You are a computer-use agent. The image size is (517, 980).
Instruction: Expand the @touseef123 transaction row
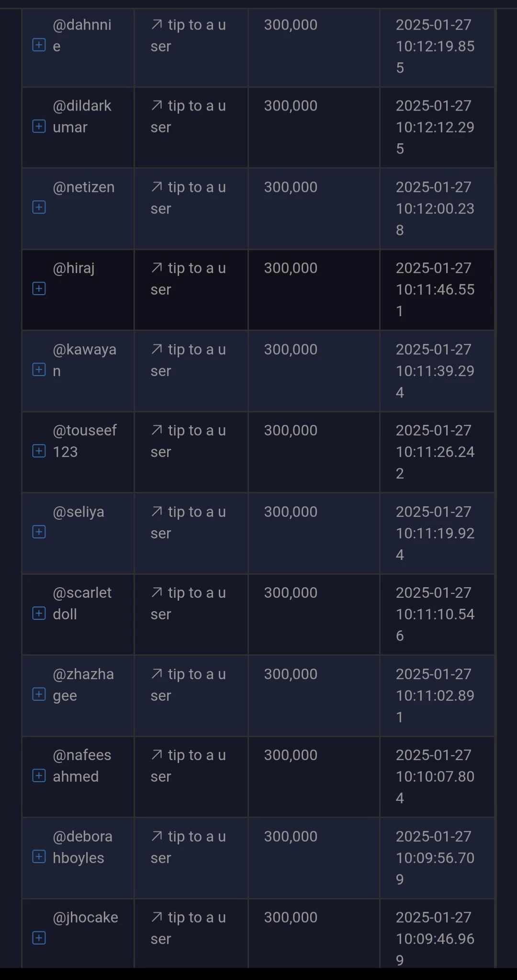point(39,451)
